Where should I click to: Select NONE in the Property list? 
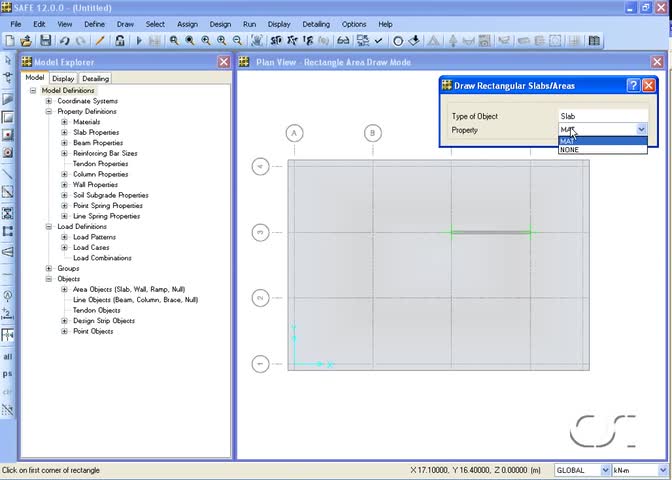[603, 150]
